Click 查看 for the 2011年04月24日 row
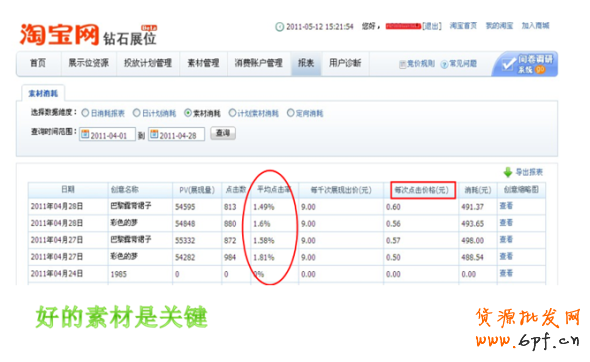Screen dimensions: 590x362 pos(506,273)
